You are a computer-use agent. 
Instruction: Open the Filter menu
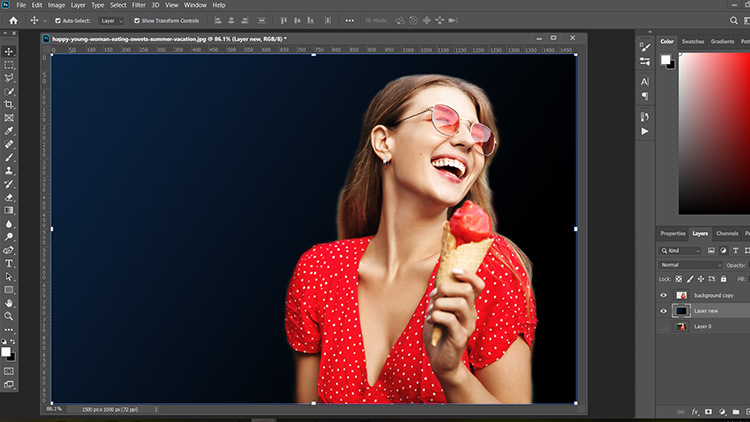coord(138,5)
